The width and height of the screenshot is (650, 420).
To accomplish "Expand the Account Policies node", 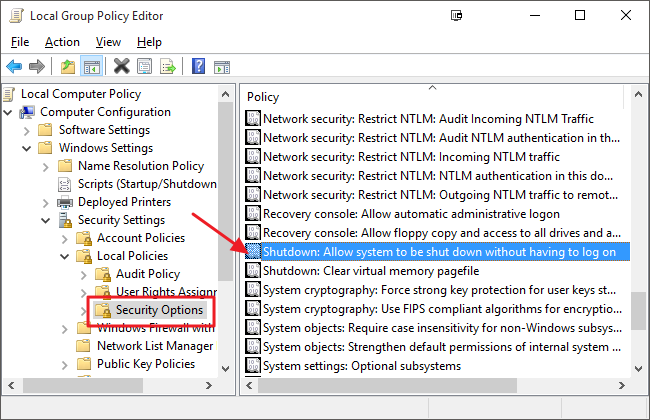I will pyautogui.click(x=65, y=238).
